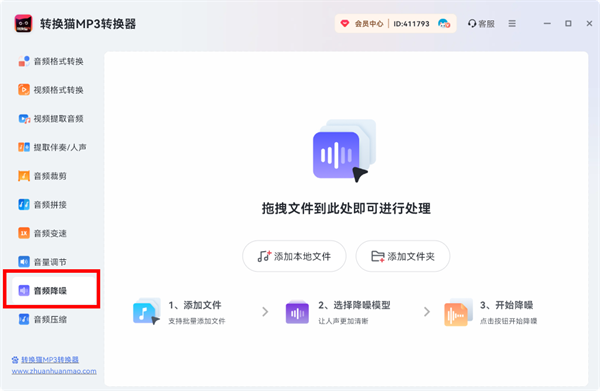Click 拖拽文件到此处即可进行处理 heading text
The height and width of the screenshot is (391, 600).
click(x=346, y=209)
